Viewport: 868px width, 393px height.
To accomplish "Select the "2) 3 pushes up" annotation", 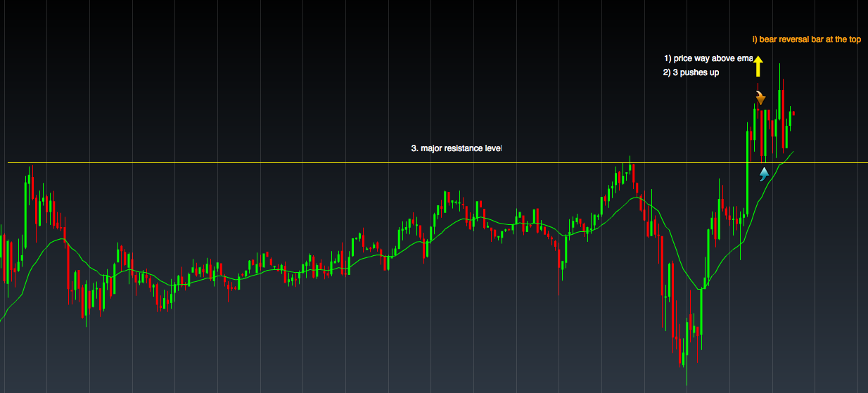I will [x=691, y=72].
